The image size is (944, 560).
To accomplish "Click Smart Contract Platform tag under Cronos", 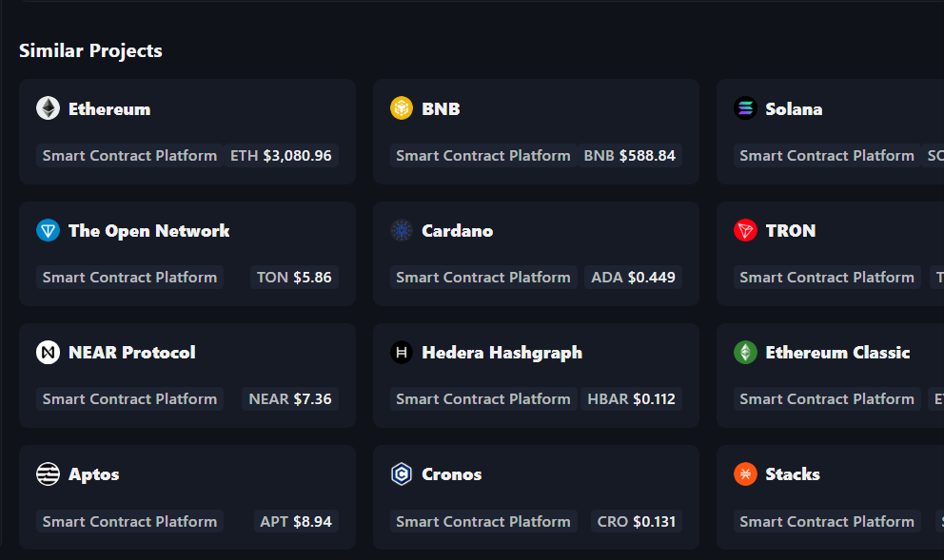I will 483,521.
